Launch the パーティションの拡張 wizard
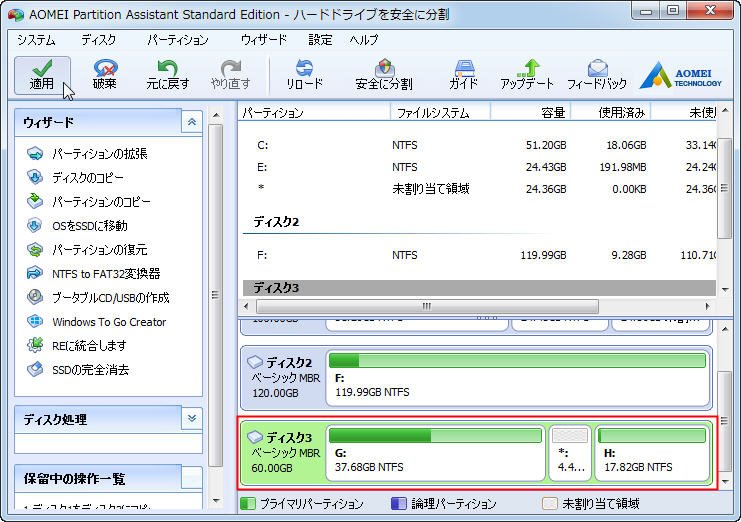The height and width of the screenshot is (522, 741). click(x=87, y=154)
